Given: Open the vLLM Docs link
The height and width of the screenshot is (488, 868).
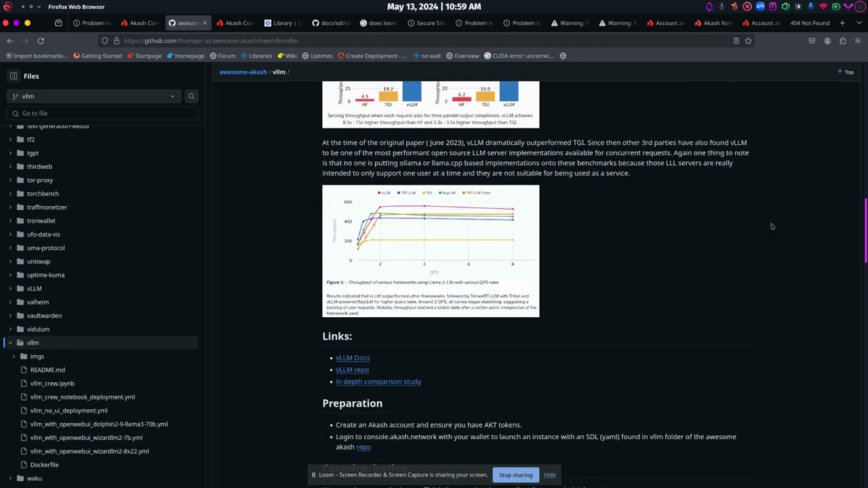Looking at the screenshot, I should [x=353, y=358].
